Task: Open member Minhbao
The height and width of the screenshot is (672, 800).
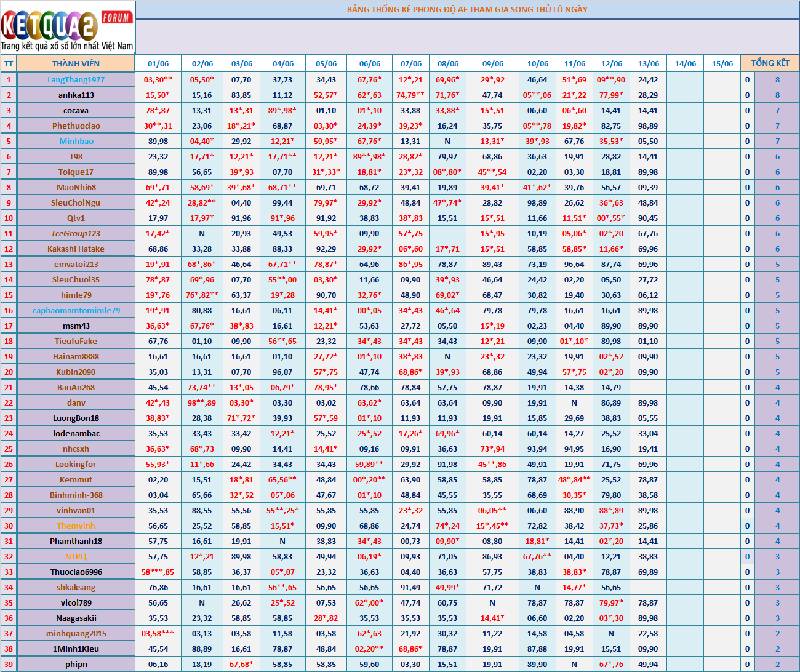Action: pos(76,141)
